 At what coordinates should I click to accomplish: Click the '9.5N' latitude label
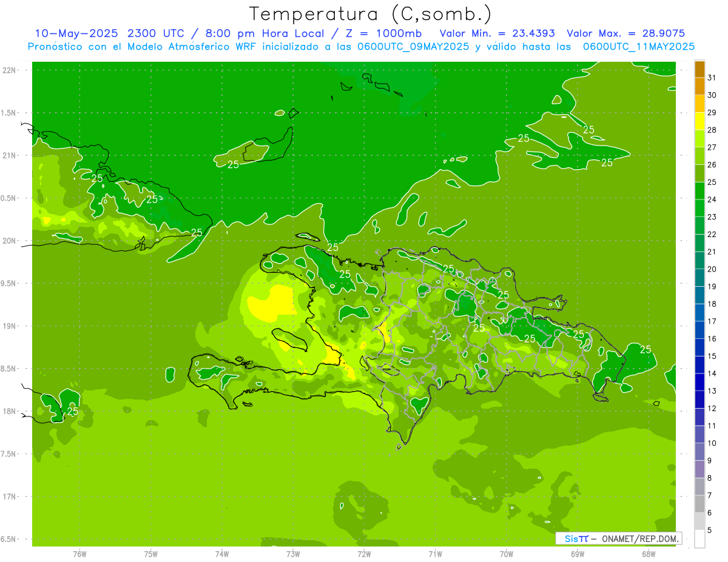coord(9,283)
